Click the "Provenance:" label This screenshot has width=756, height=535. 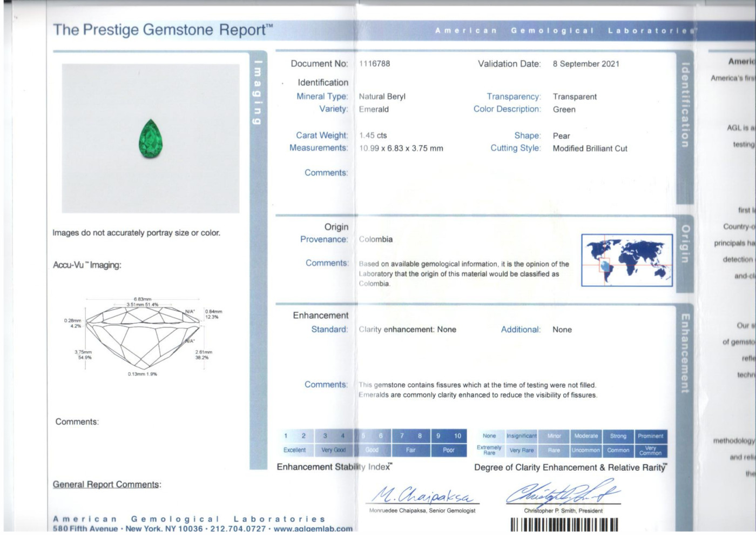(325, 239)
